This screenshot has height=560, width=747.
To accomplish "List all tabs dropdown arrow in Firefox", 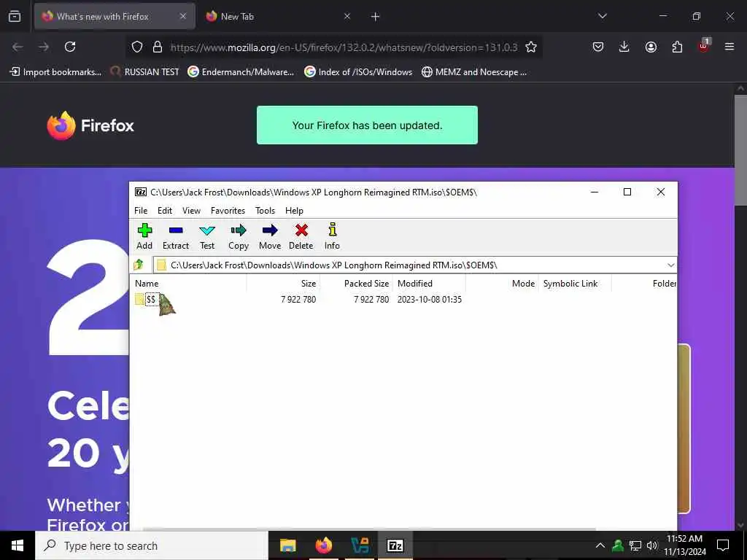I will pos(602,16).
